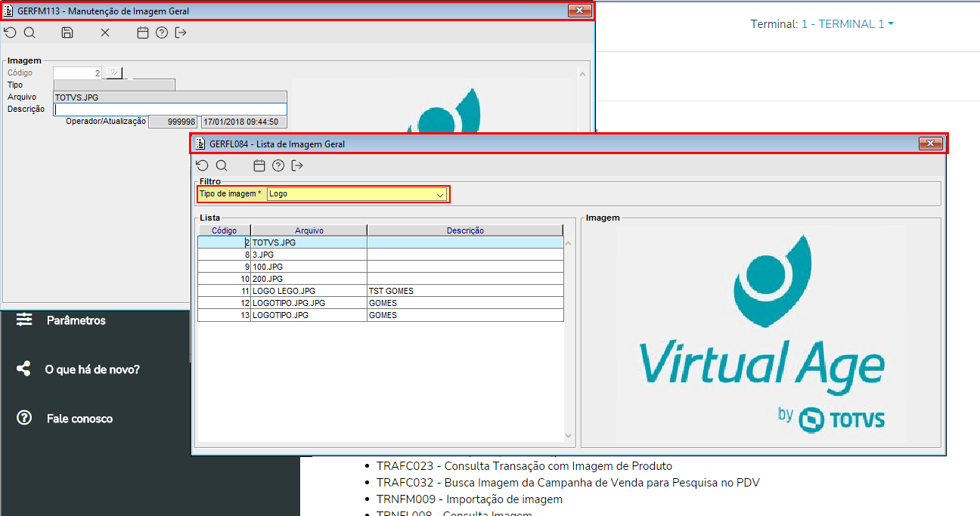
Task: Click the exit arrow icon in GERFL084 toolbar
Action: pyautogui.click(x=297, y=165)
